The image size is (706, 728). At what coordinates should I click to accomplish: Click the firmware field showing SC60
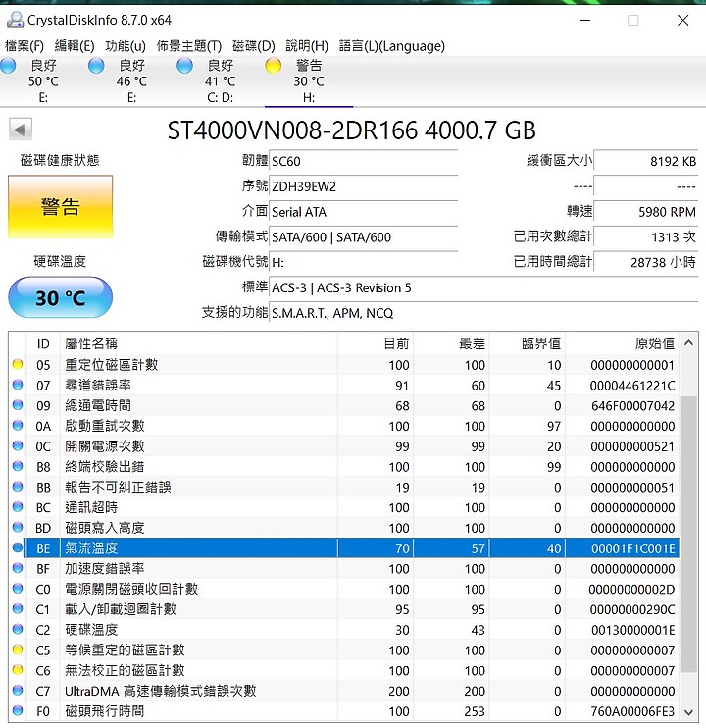363,161
